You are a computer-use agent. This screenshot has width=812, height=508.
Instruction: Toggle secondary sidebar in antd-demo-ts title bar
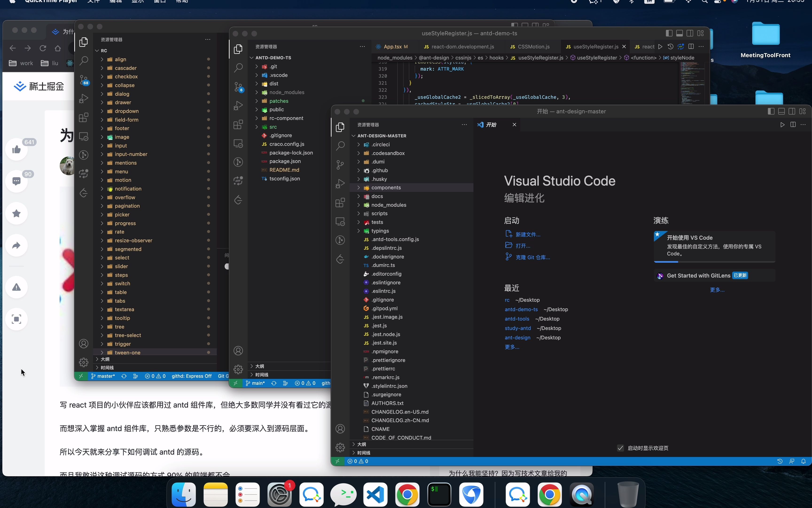tap(690, 33)
